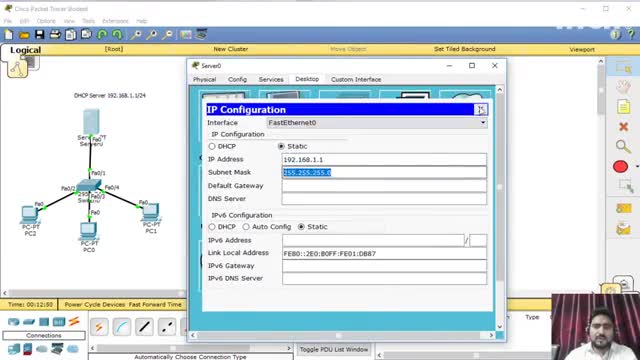
Task: Select the IPv6 Static radio button
Action: 301,227
